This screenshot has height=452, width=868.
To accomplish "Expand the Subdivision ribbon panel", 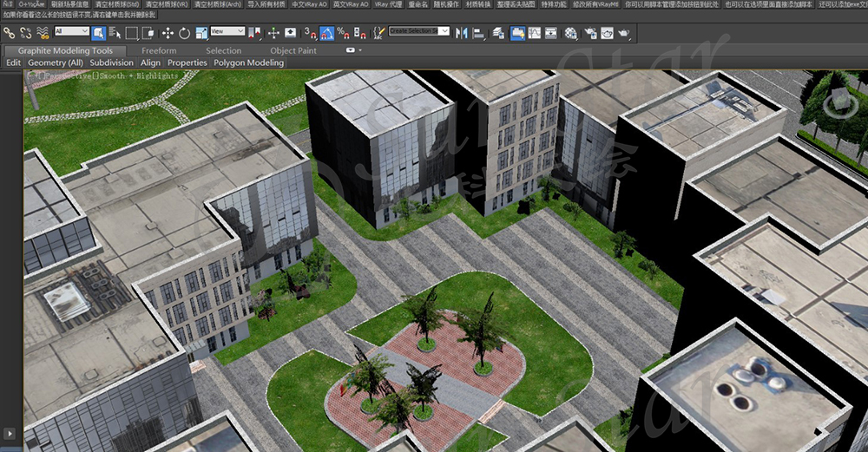I will (x=111, y=63).
